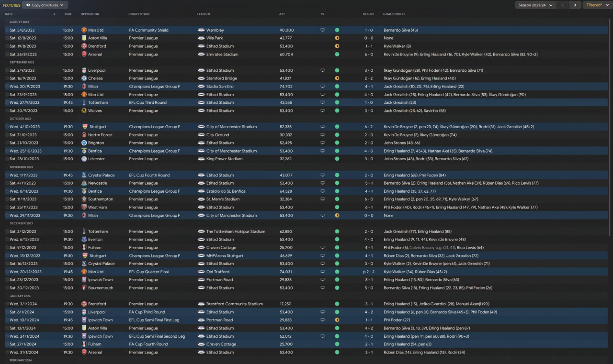Click the December 2023 month group header
Viewport: 613px width, 364px height.
21,223
